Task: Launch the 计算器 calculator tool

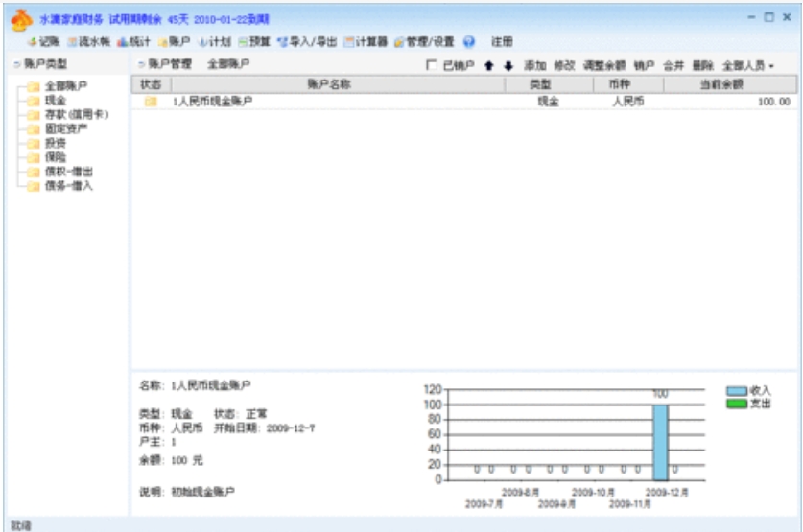Action: (x=366, y=42)
